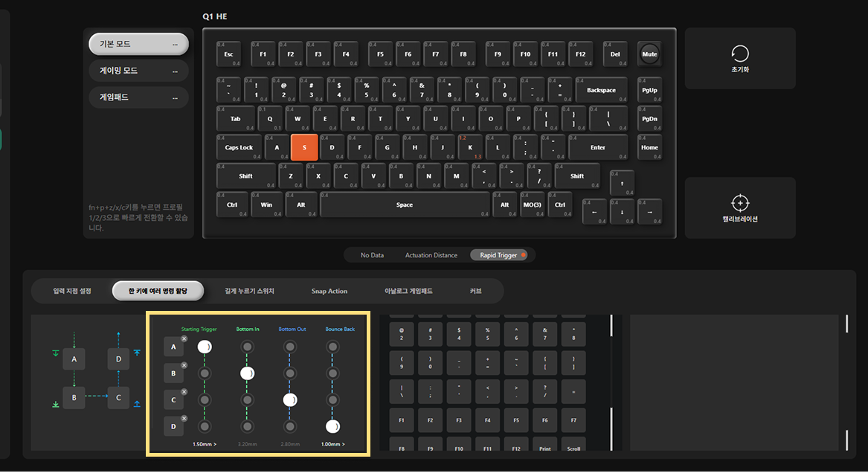This screenshot has height=476, width=868.
Task: Open options menu for 기본 모드 profile
Action: [175, 45]
